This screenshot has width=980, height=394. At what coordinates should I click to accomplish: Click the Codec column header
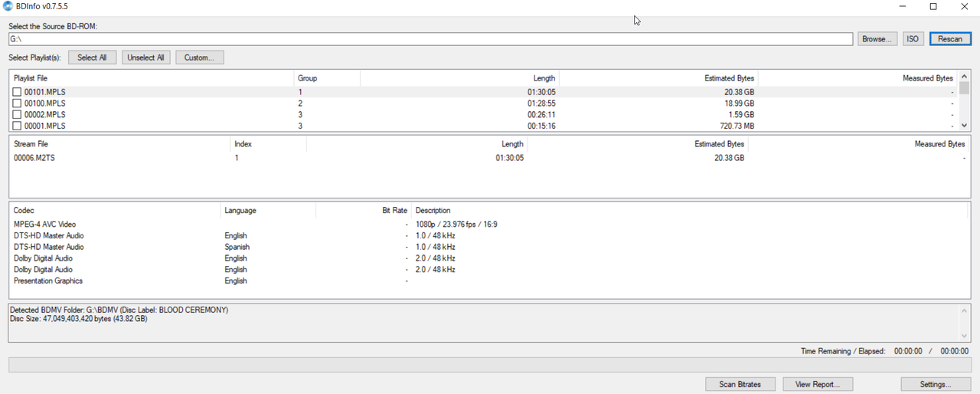click(x=115, y=210)
